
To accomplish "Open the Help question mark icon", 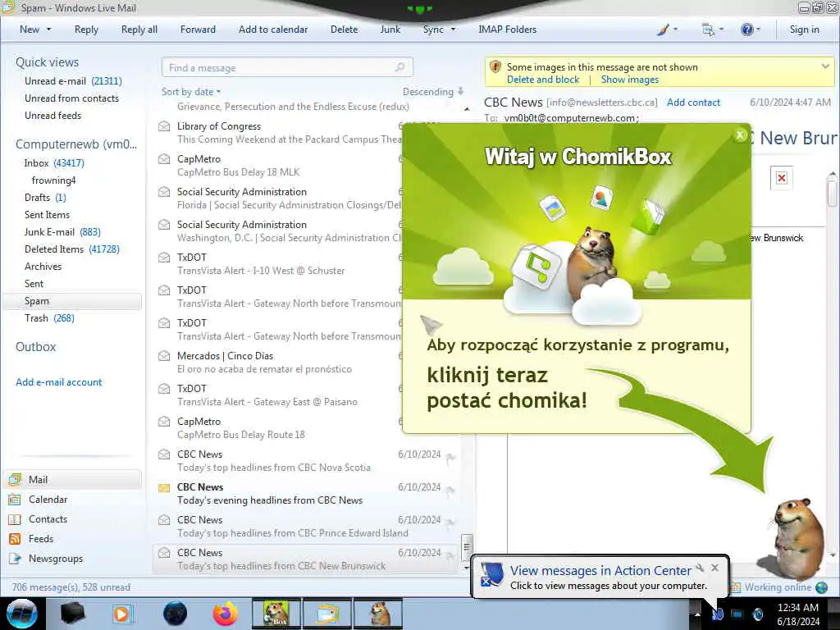I will [750, 30].
